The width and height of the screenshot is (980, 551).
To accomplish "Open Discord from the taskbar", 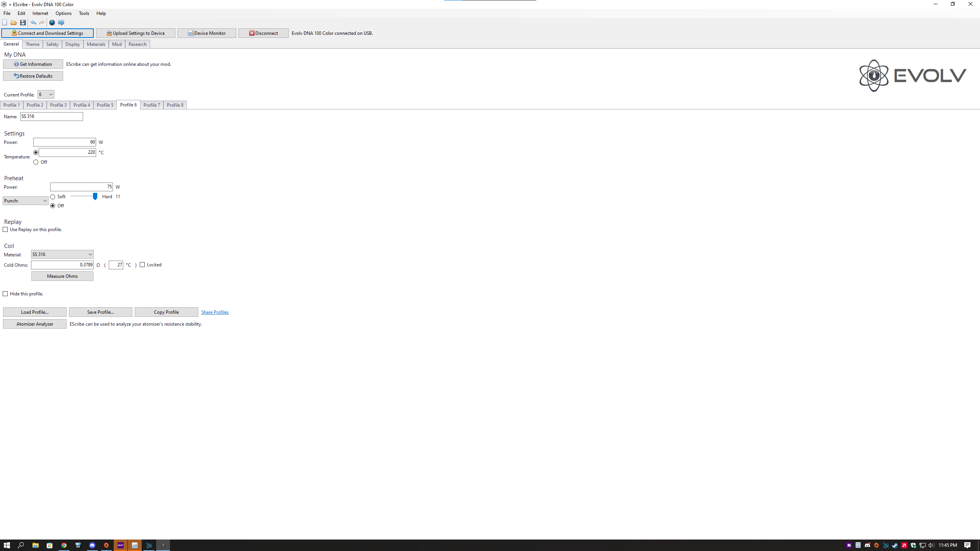I will pos(92,545).
